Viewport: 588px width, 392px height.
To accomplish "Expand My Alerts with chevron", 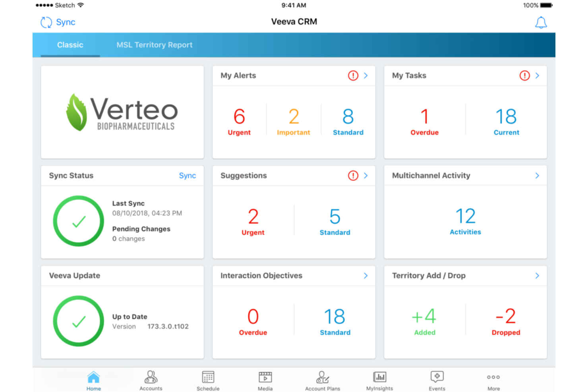I will [366, 75].
